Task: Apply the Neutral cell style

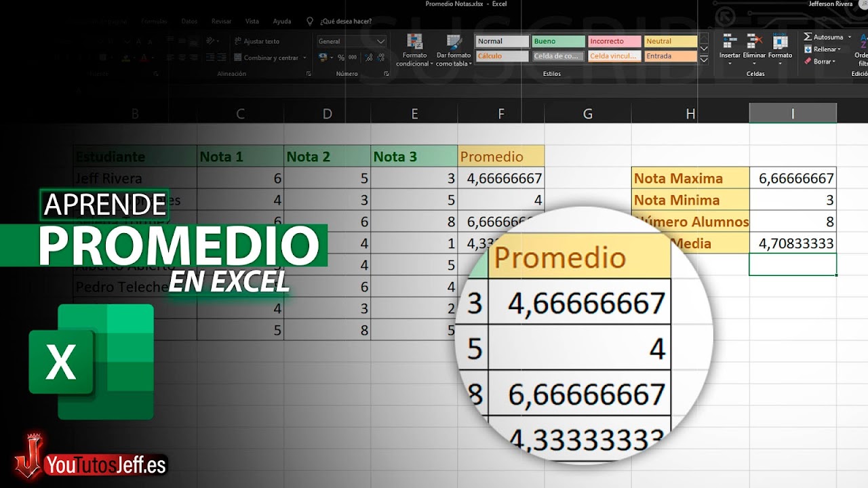Action: (x=670, y=41)
